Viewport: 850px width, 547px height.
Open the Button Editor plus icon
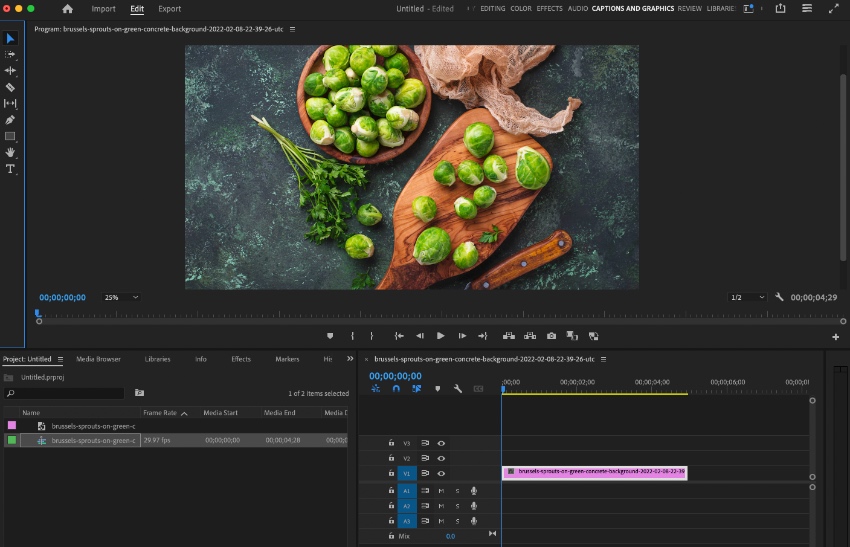tap(835, 337)
